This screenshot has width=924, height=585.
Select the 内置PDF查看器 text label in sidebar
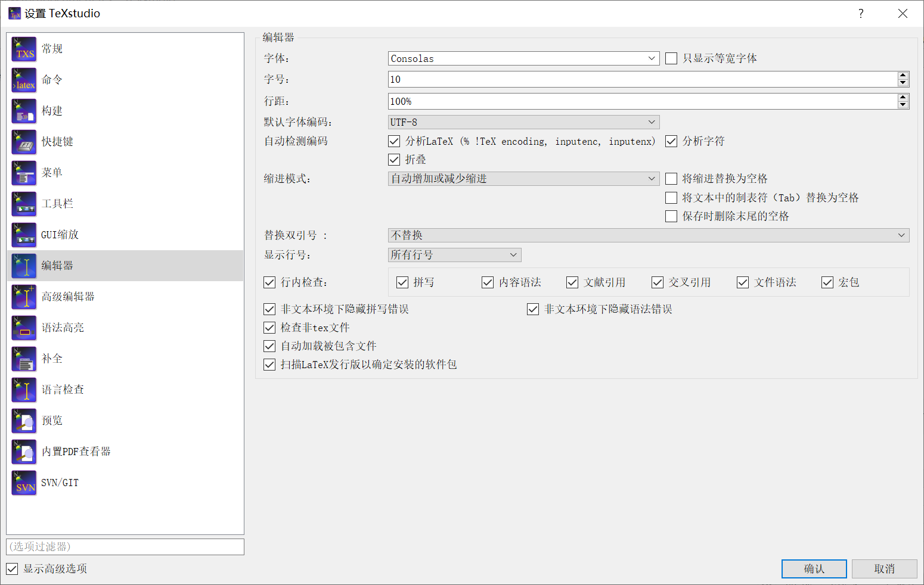coord(76,452)
